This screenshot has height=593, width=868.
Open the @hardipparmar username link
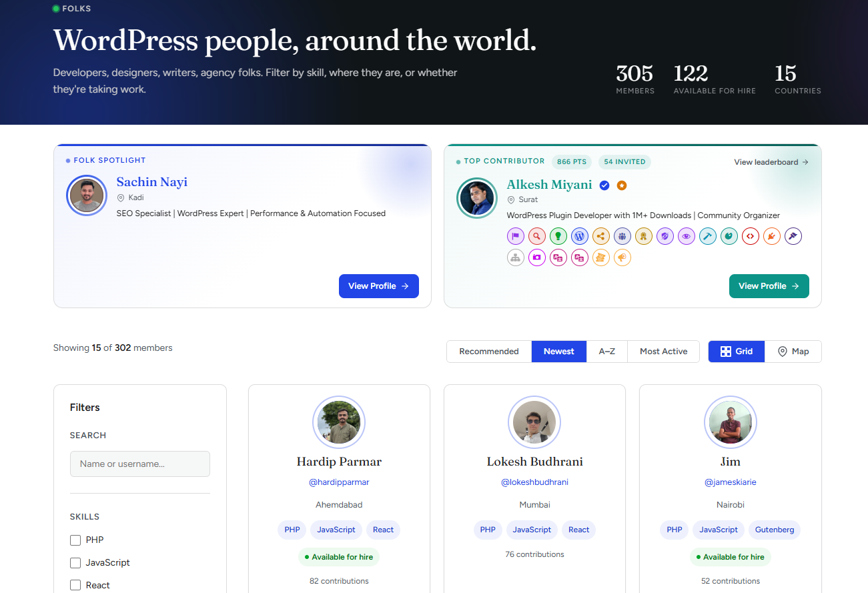[x=339, y=482]
